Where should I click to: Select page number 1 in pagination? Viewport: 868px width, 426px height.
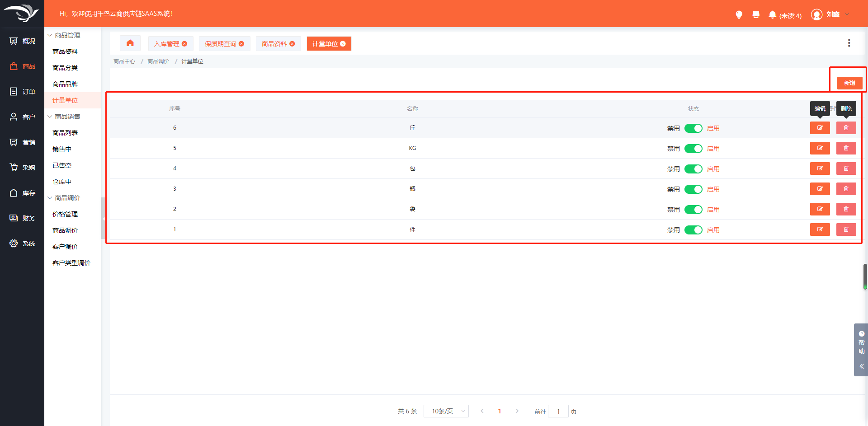[x=500, y=411]
